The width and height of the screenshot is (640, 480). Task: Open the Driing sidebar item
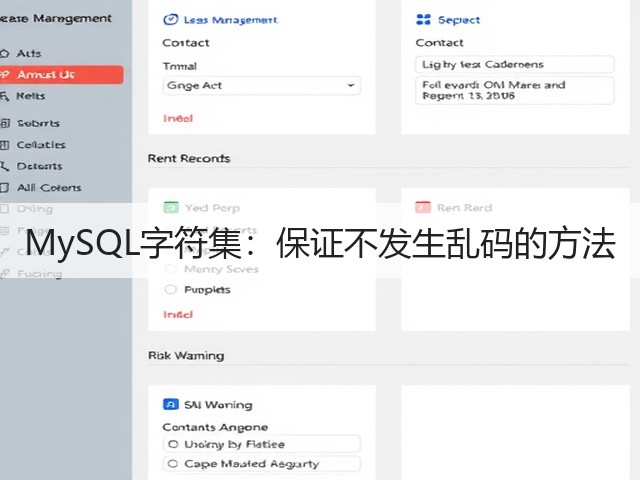(x=35, y=209)
